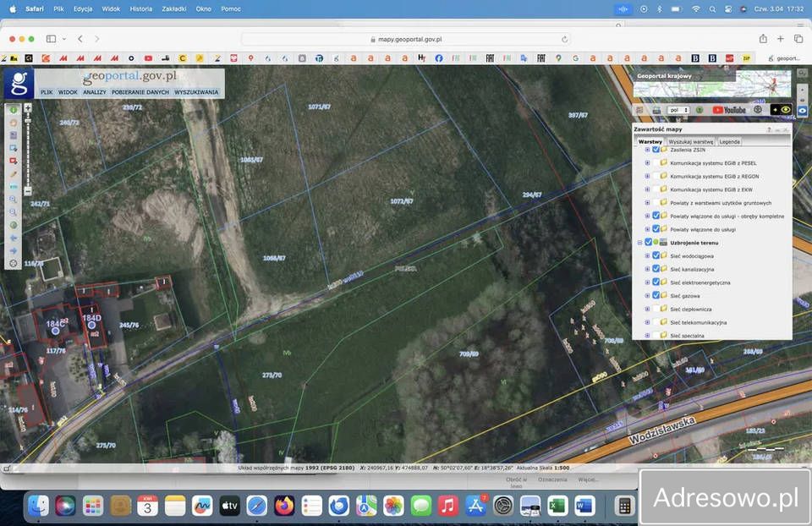
Task: Select the green info tool in left toolbar
Action: [x=14, y=109]
